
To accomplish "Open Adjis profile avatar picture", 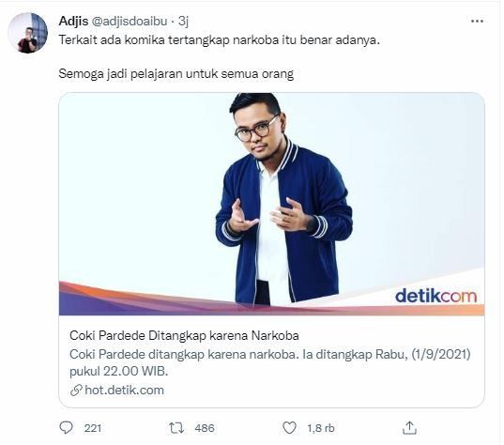I will 27,33.
